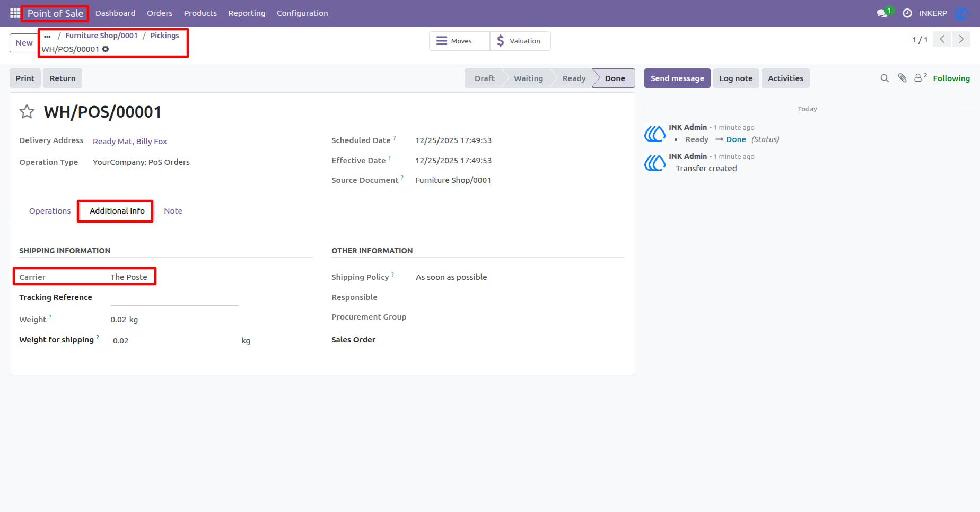This screenshot has width=980, height=512.
Task: Click Furniture Shop/0001 breadcrumb link
Action: click(x=101, y=36)
